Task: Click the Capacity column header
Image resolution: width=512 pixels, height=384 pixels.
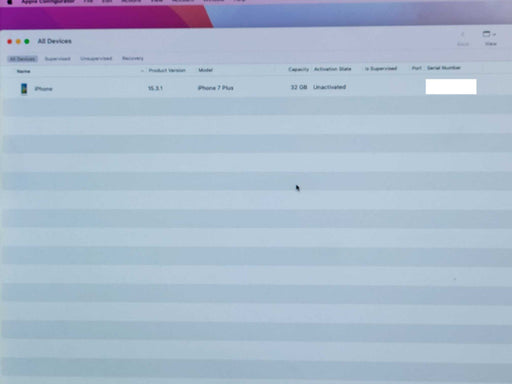Action: coord(298,69)
